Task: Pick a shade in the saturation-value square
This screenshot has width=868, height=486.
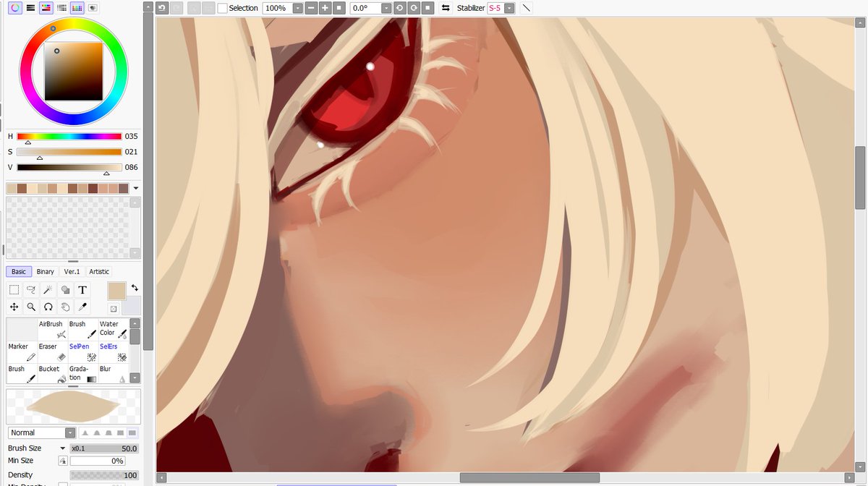Action: pyautogui.click(x=73, y=71)
